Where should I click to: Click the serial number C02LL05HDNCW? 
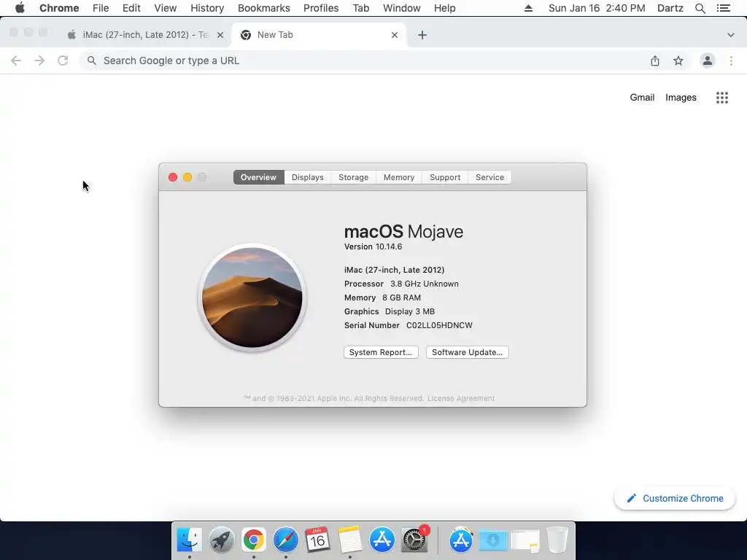(x=439, y=325)
